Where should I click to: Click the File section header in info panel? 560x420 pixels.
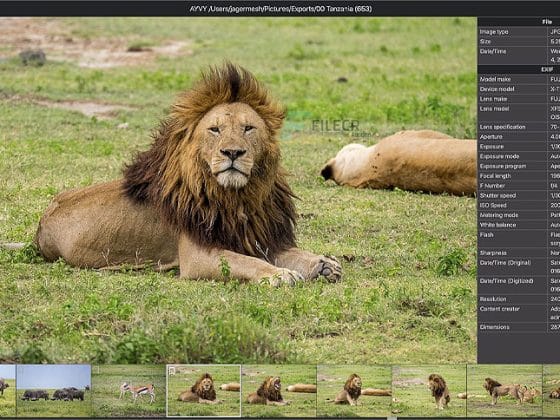click(x=519, y=22)
